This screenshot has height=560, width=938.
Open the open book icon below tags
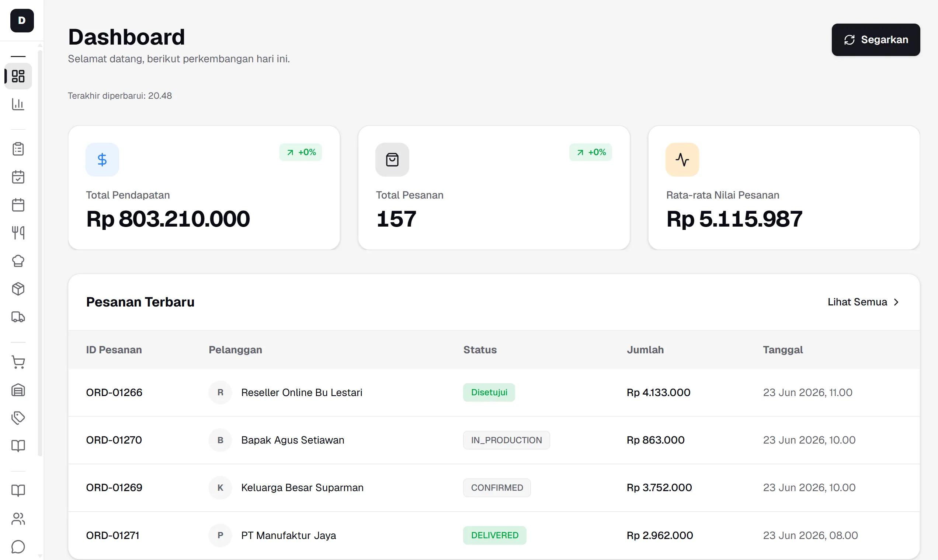point(18,446)
